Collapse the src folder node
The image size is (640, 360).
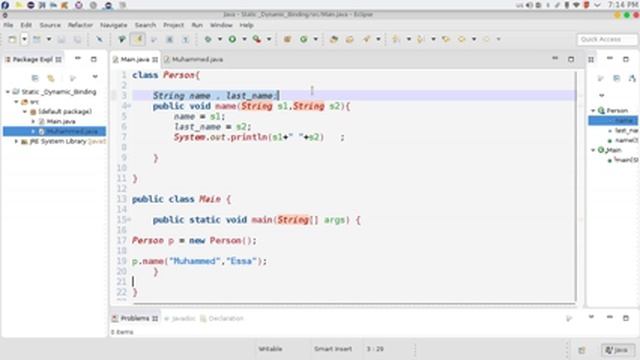pos(16,102)
